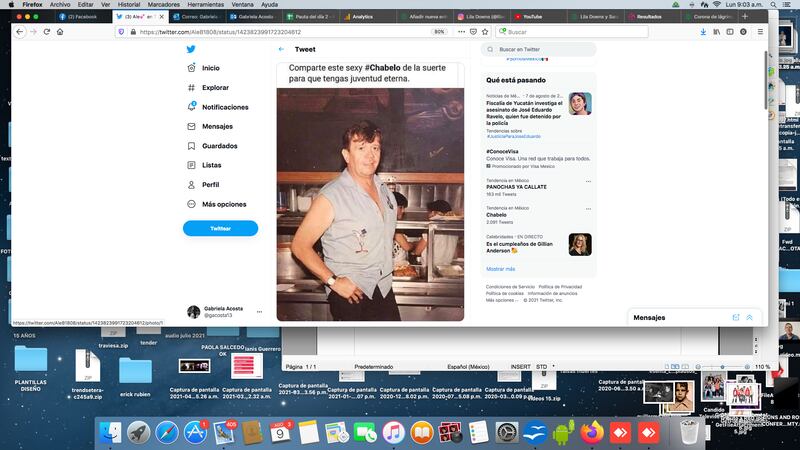Open Listas in the Twitter sidebar
Image resolution: width=800 pixels, height=450 pixels.
click(x=204, y=165)
